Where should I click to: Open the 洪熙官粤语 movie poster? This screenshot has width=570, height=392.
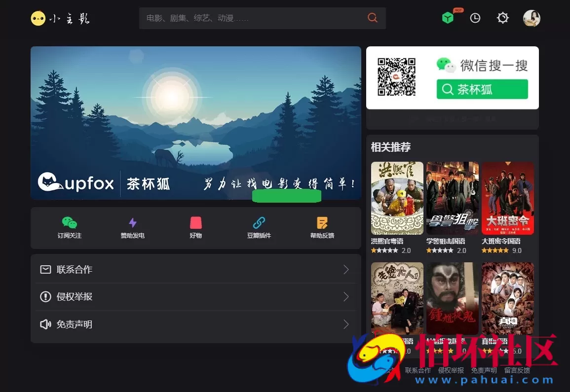pos(397,198)
